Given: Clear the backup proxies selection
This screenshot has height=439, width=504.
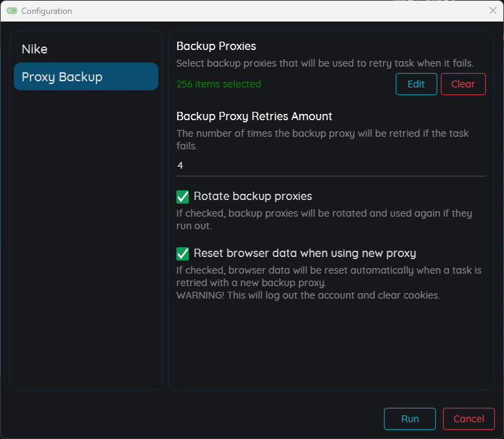Looking at the screenshot, I should [x=463, y=84].
